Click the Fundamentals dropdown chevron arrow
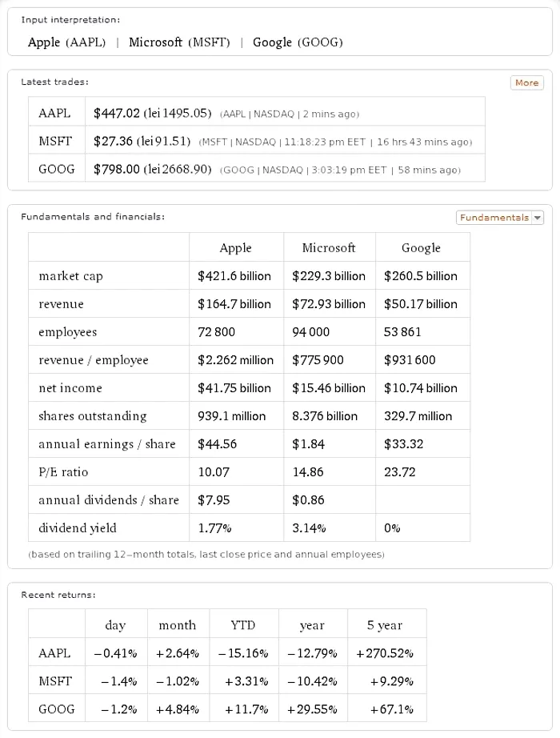This screenshot has width=560, height=738. point(538,217)
